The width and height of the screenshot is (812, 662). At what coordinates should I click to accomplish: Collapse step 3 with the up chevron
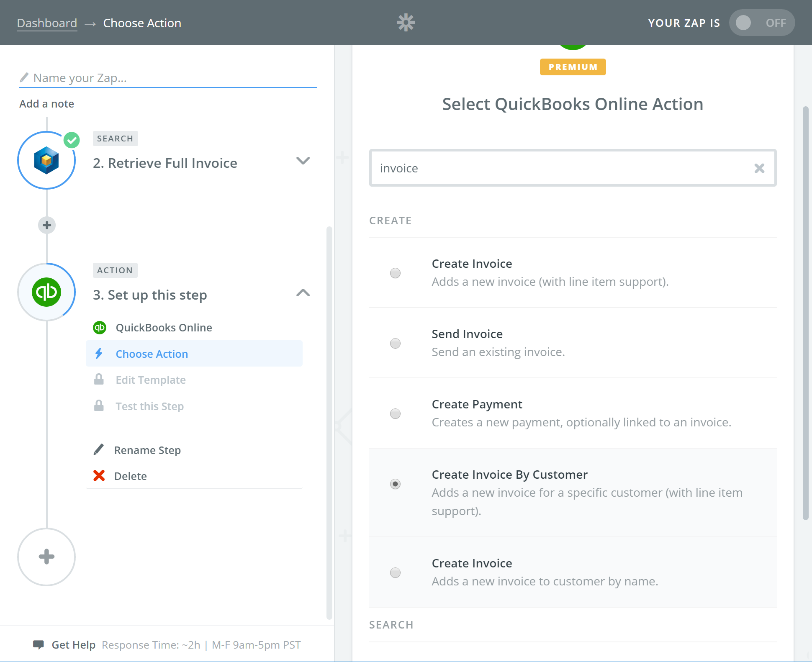(303, 293)
